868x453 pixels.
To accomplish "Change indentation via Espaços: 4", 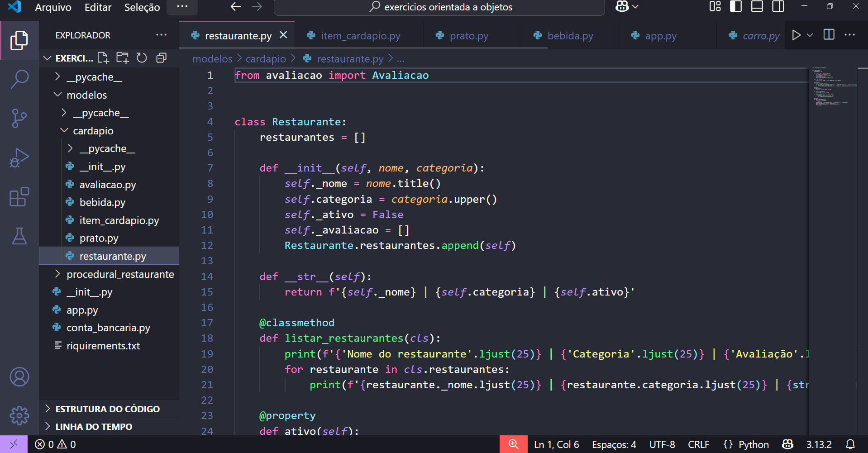I will click(x=614, y=444).
